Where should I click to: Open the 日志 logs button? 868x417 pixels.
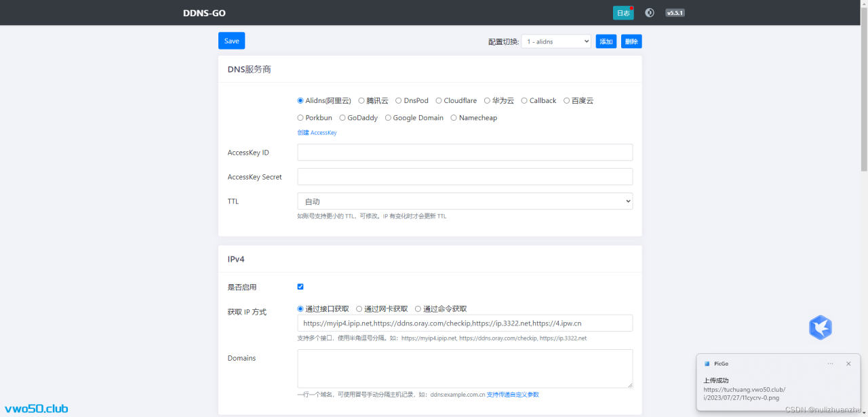pos(623,13)
